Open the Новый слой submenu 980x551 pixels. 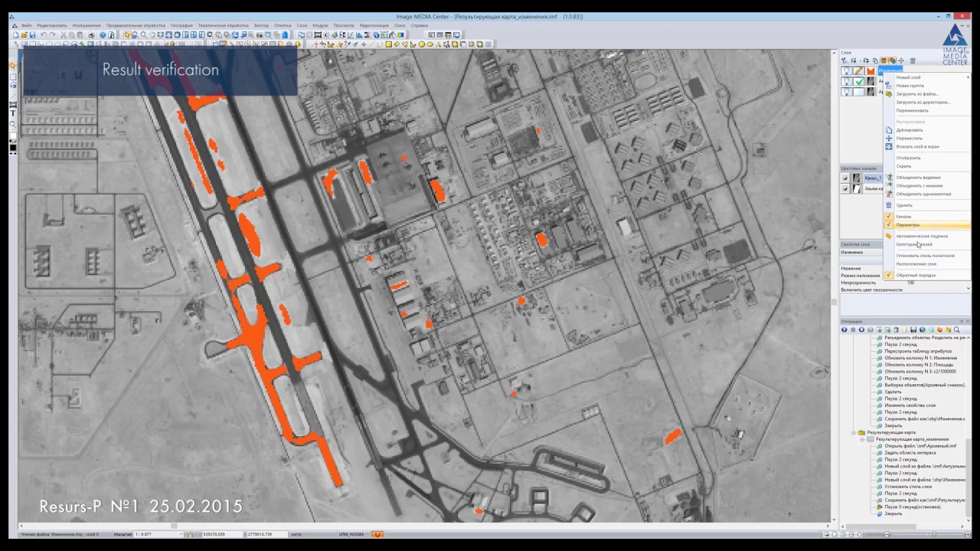point(926,77)
